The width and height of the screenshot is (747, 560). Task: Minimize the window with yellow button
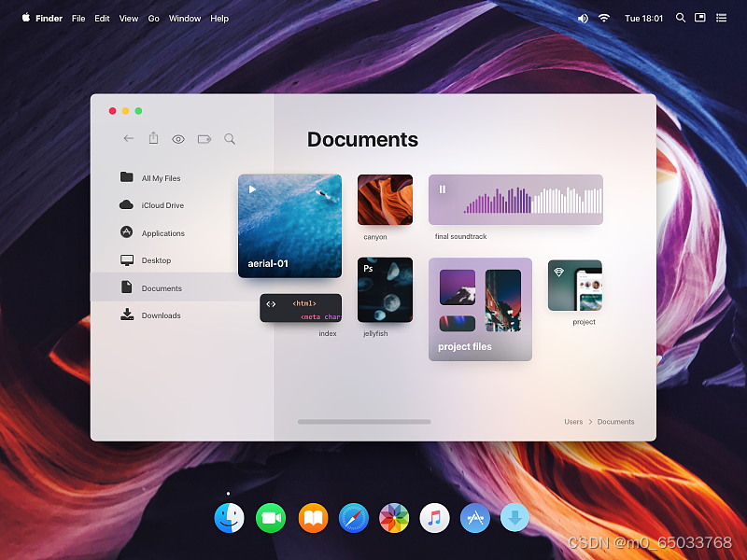[125, 111]
